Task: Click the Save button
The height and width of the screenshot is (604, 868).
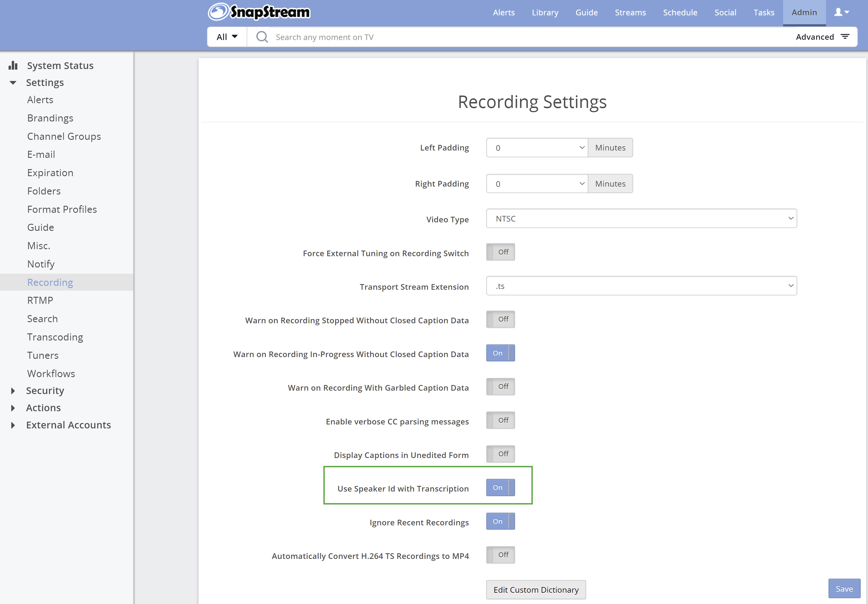Action: [844, 588]
